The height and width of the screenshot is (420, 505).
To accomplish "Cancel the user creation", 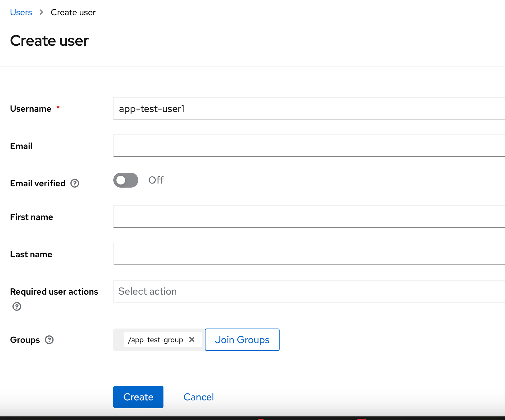I will pos(198,397).
